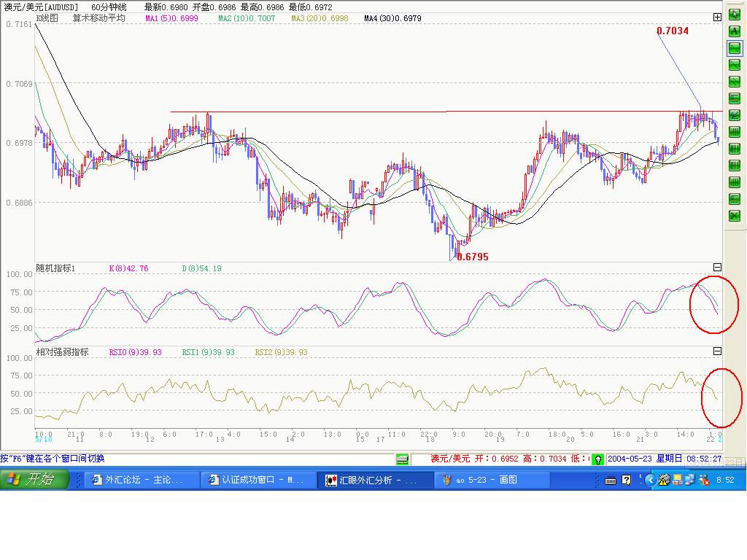Click the MA1 (5) 0.6999 legend label
The width and height of the screenshot is (747, 560).
171,18
